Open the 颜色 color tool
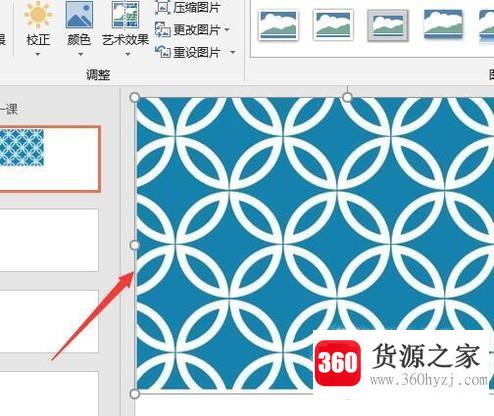The height and width of the screenshot is (416, 494). (79, 25)
